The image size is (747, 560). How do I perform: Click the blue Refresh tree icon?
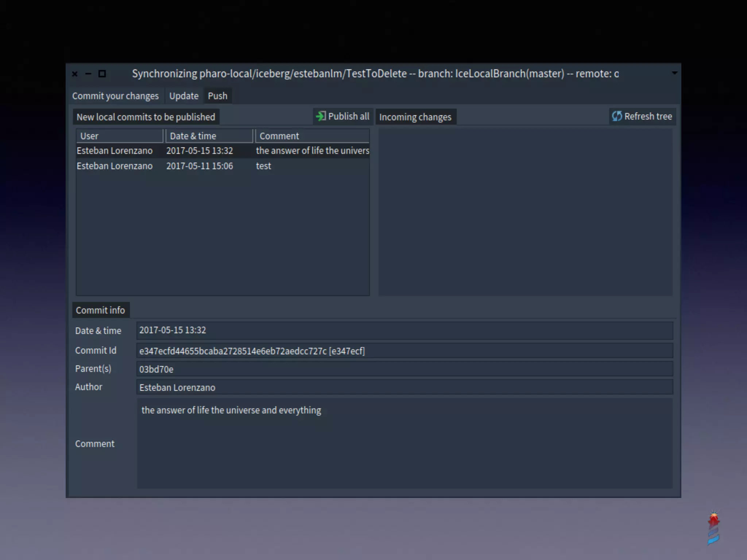click(x=617, y=116)
